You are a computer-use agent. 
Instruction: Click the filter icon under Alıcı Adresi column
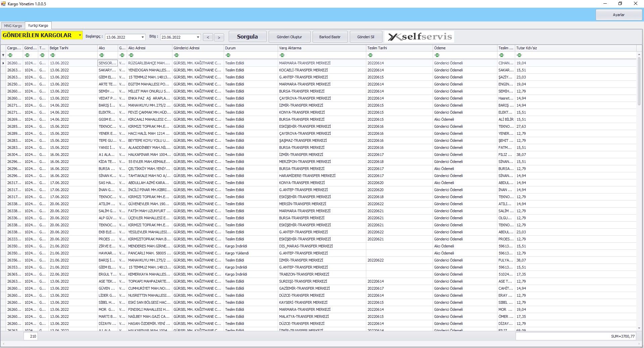(x=131, y=55)
